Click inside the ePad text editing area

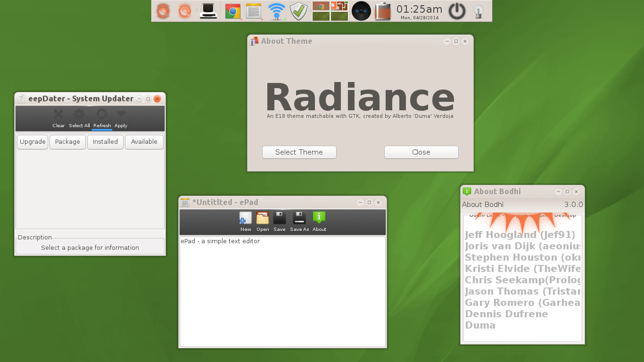(283, 292)
